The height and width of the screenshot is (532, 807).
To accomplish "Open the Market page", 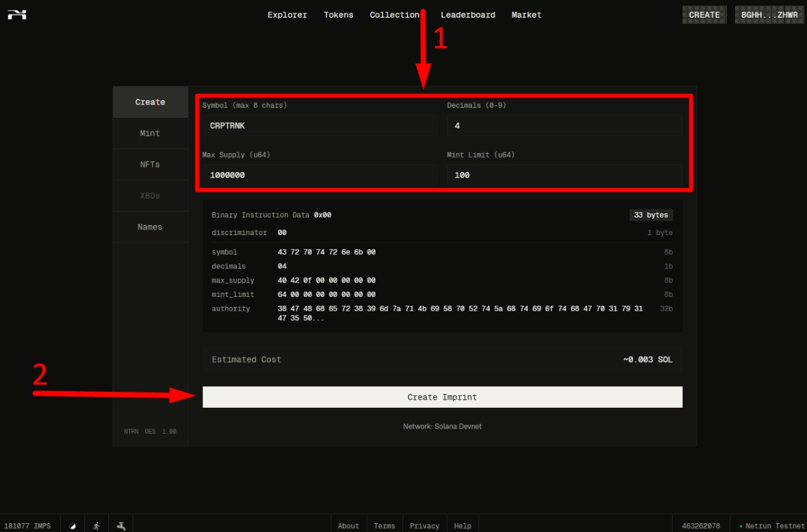I will (x=526, y=14).
